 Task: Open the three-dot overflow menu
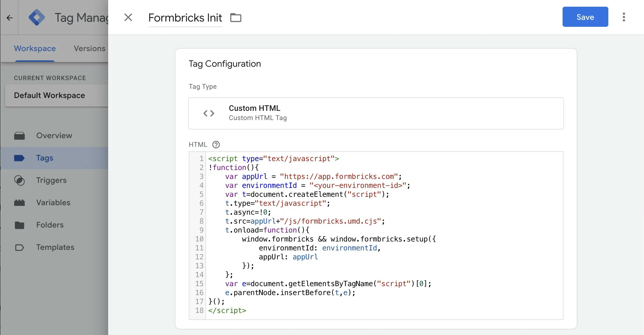(x=624, y=17)
